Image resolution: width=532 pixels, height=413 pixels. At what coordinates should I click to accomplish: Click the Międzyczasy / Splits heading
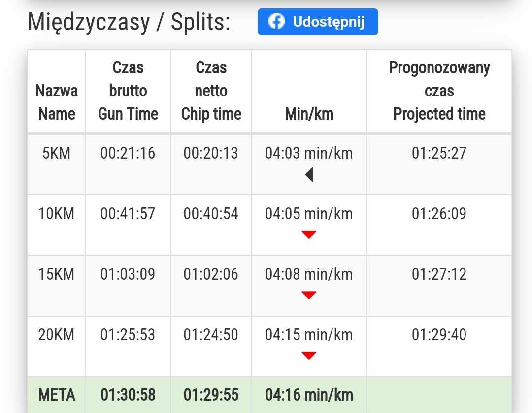(129, 22)
